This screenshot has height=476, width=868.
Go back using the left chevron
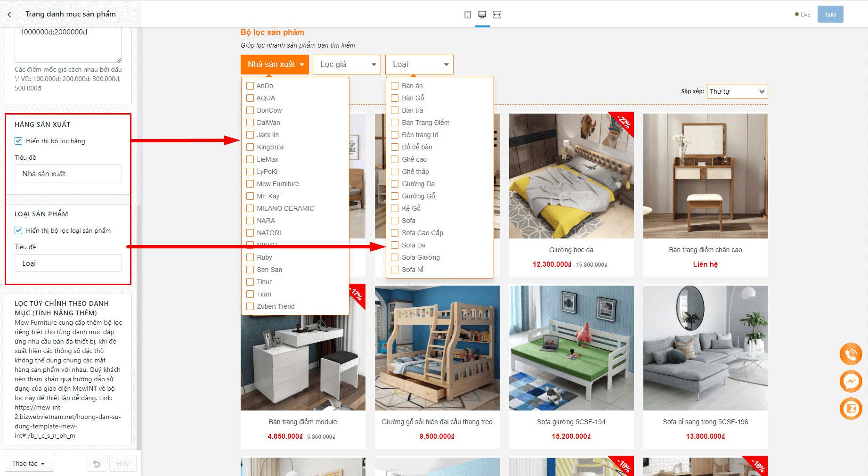pos(9,15)
